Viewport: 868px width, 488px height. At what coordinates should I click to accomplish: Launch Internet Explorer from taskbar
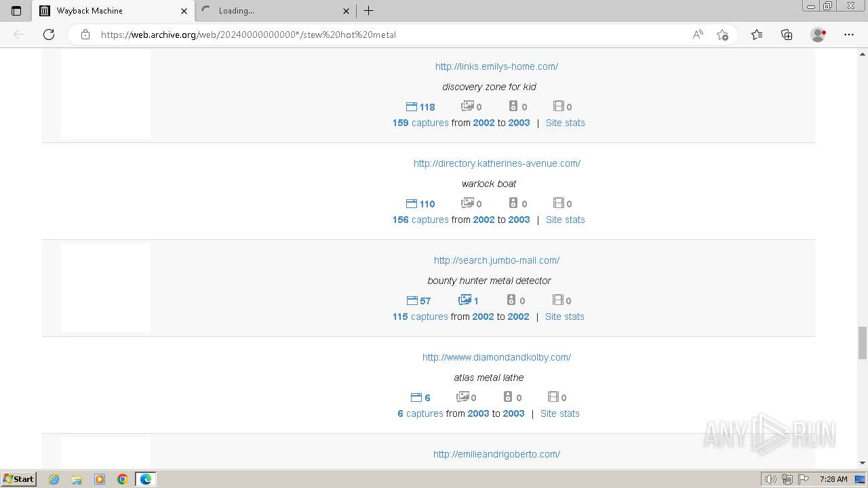pos(54,479)
